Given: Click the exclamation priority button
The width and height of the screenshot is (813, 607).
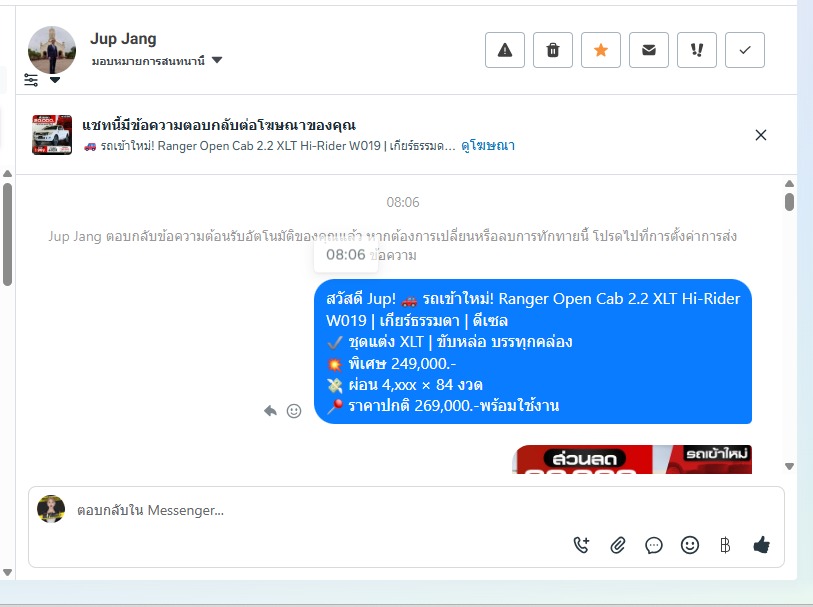Looking at the screenshot, I should (697, 50).
